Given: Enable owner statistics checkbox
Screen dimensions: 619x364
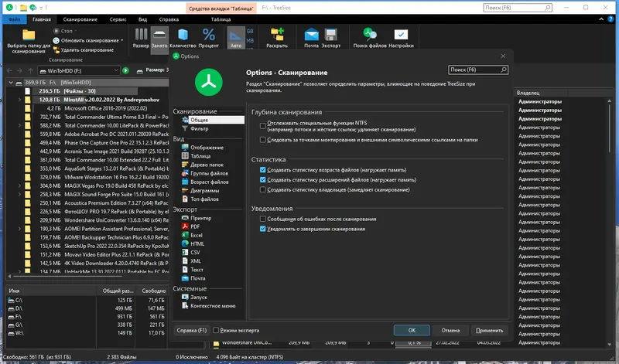Looking at the screenshot, I should (262, 189).
